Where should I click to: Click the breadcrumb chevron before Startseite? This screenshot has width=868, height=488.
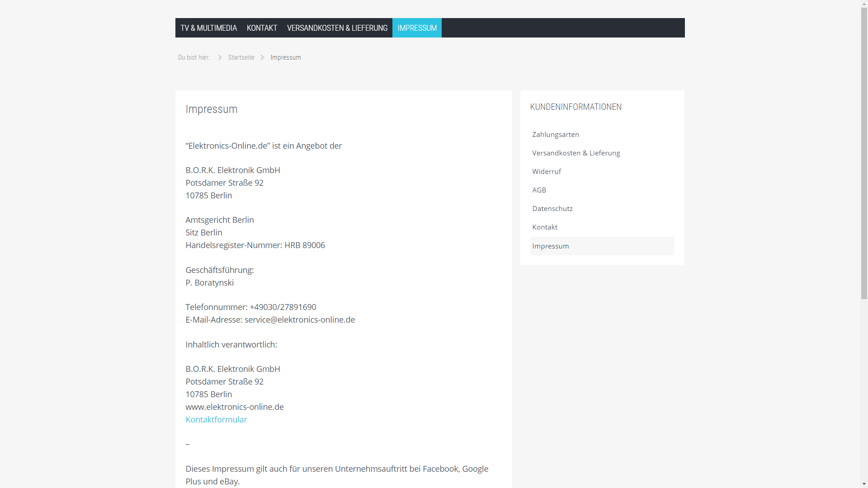pyautogui.click(x=220, y=57)
